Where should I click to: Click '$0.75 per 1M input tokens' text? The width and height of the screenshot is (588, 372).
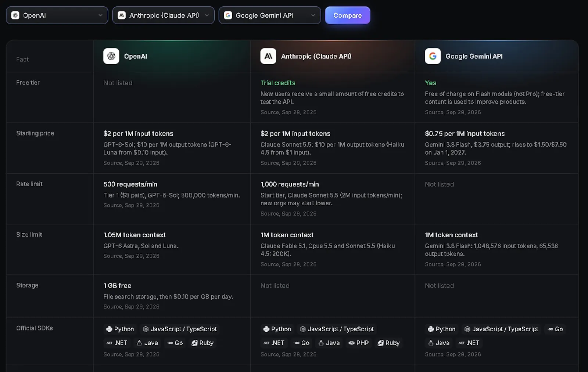pos(465,134)
